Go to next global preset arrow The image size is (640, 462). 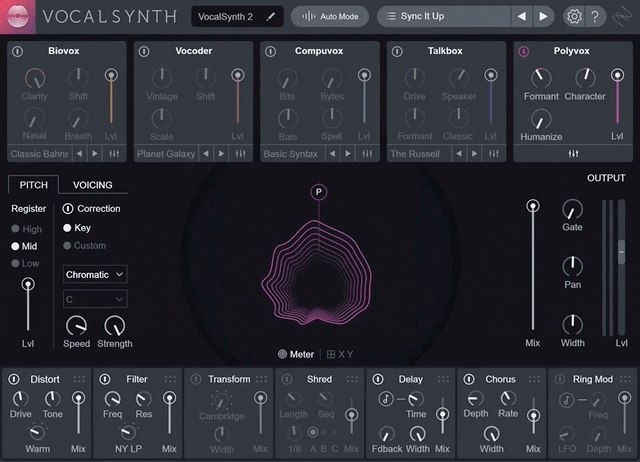point(544,17)
